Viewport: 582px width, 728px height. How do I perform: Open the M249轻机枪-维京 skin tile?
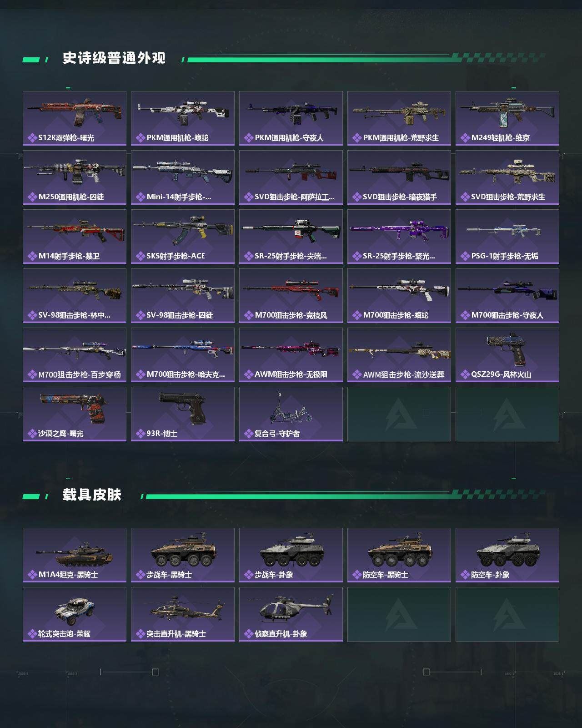pyautogui.click(x=507, y=118)
